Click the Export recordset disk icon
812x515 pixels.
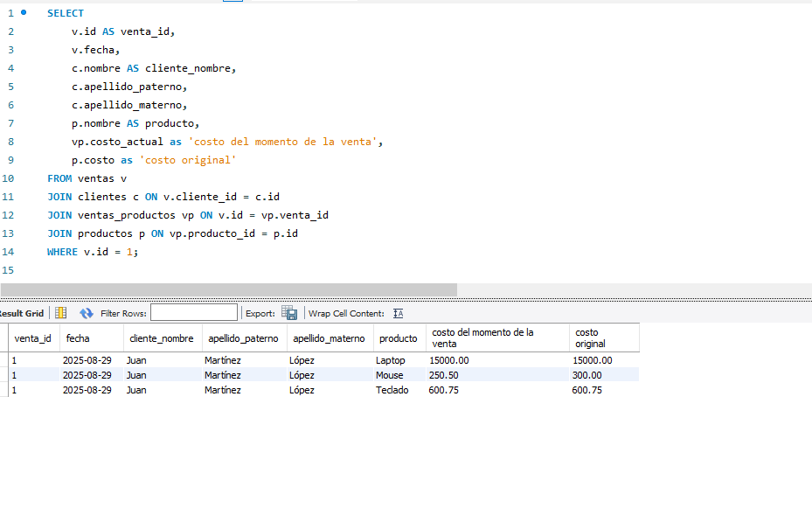289,313
